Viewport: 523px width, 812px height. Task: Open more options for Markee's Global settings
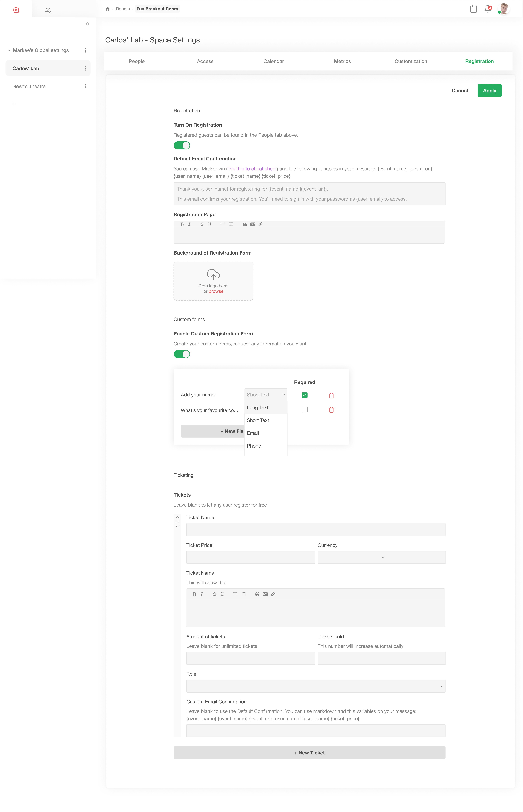click(85, 50)
